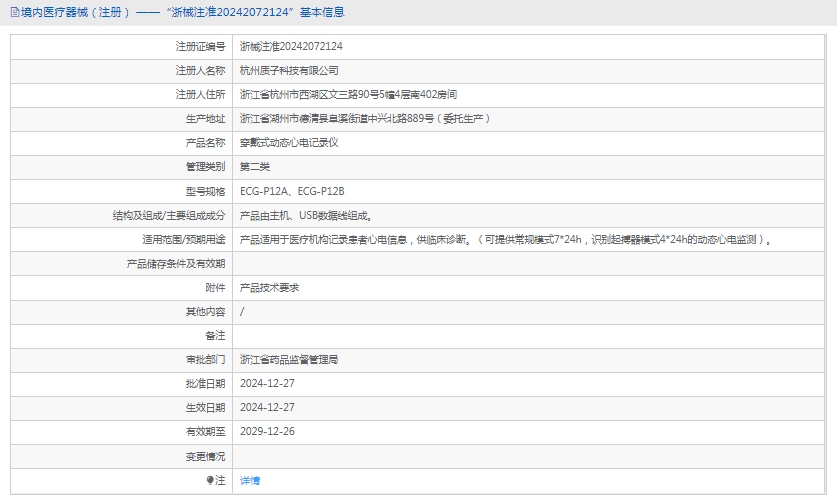
Task: Click the attachment value 产品技术要求
Action: pyautogui.click(x=269, y=287)
